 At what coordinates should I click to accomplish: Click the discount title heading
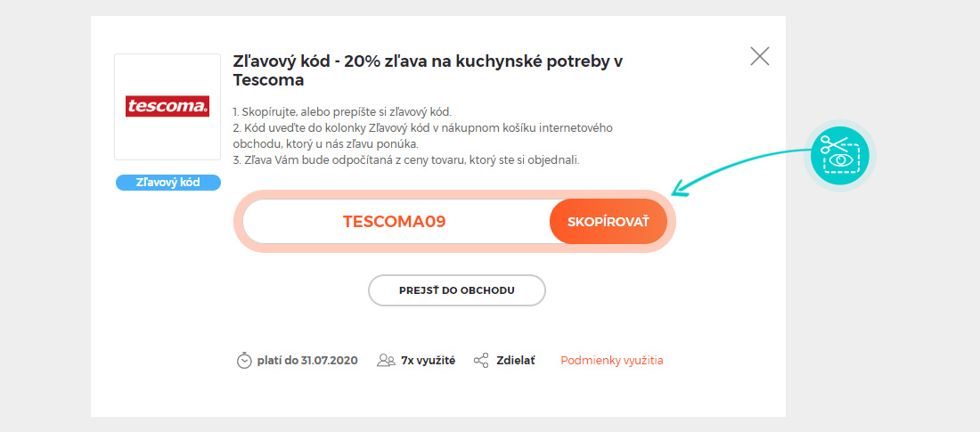[x=429, y=70]
